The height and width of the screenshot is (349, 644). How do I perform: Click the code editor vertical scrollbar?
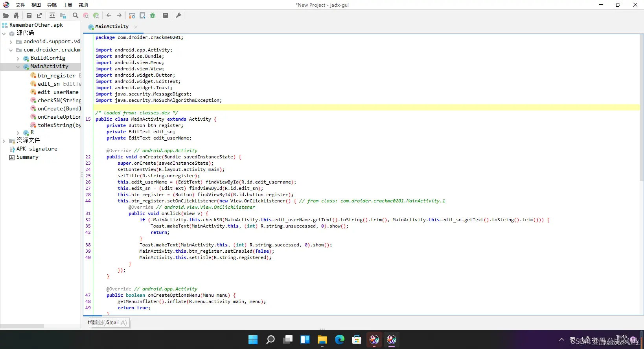click(x=642, y=107)
